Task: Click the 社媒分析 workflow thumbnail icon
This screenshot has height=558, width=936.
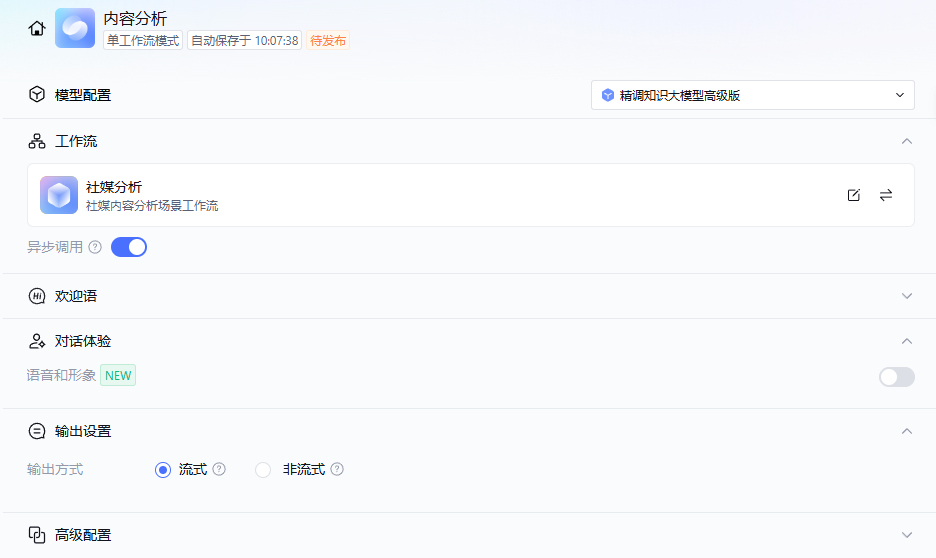Action: [59, 195]
